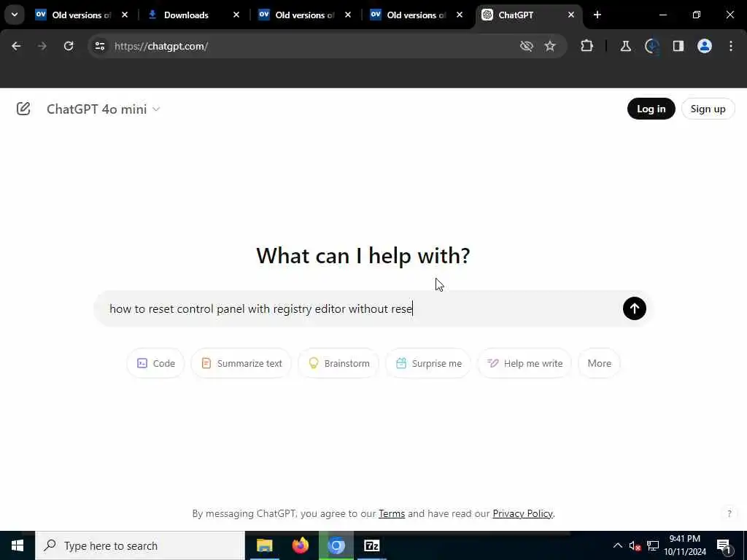Open third-party cookie blocking eye icon
Viewport: 747px width, 560px height.
coord(526,46)
